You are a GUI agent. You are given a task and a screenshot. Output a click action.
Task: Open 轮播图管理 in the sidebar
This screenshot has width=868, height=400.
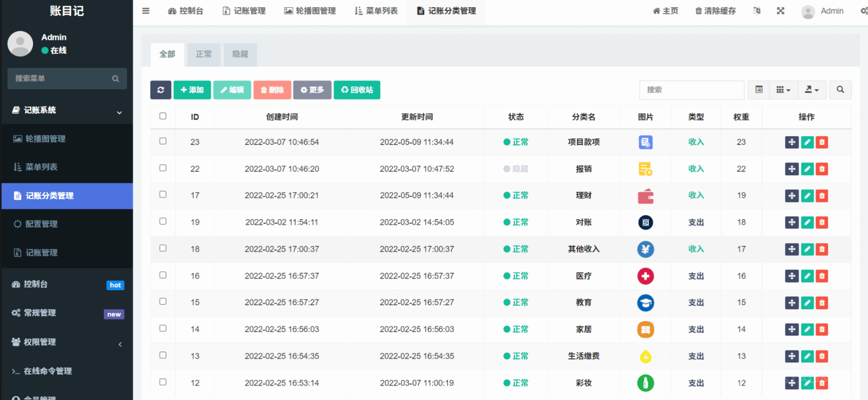coord(45,139)
